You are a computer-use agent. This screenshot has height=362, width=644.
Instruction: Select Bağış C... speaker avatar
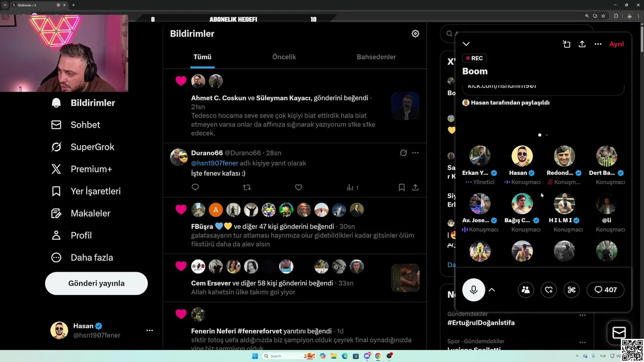coord(522,204)
